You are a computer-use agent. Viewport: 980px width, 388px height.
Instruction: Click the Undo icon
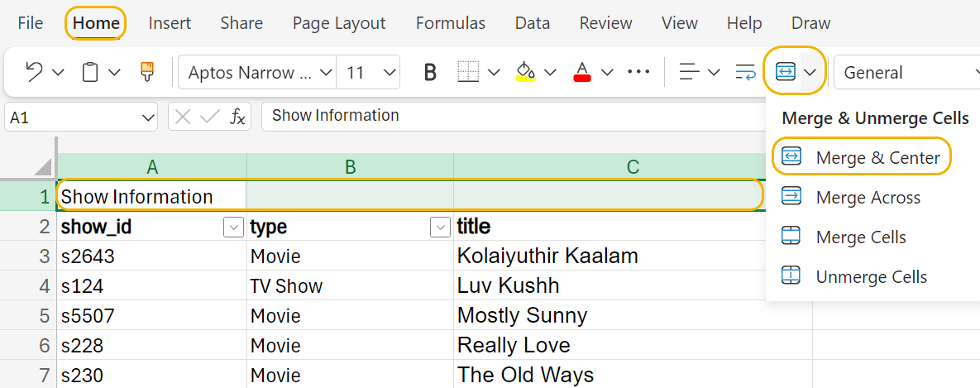[x=34, y=73]
